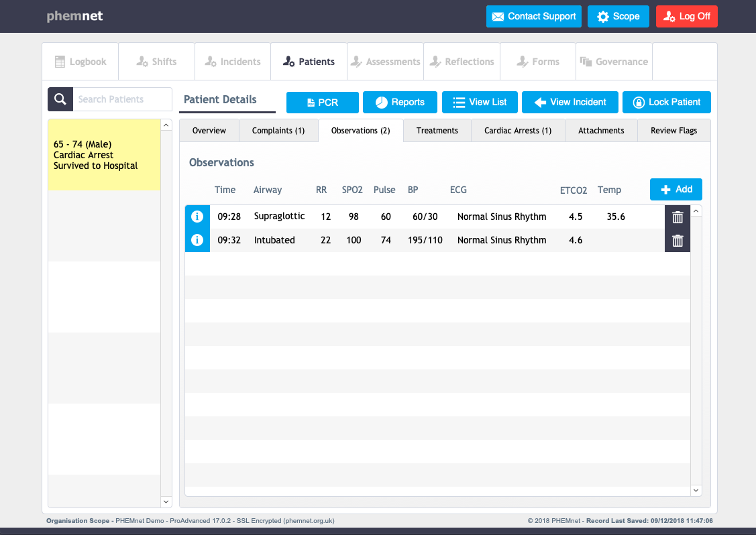Click the Intubated airway cell
Image resolution: width=756 pixels, height=535 pixels.
(274, 240)
